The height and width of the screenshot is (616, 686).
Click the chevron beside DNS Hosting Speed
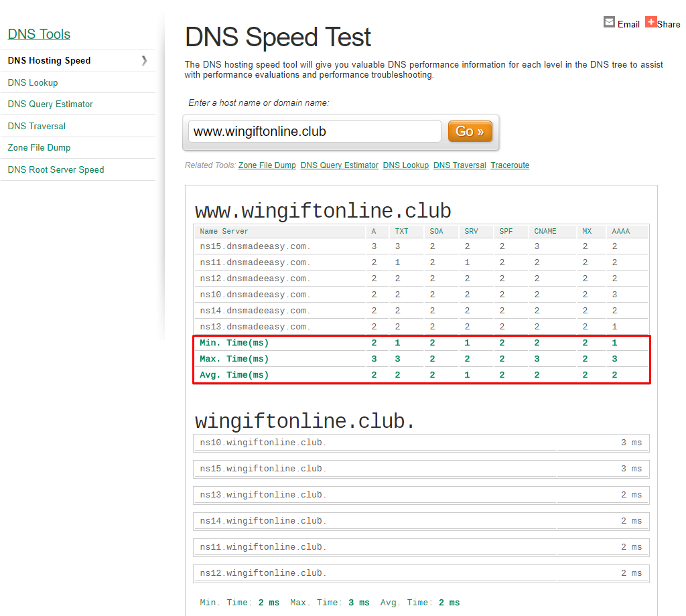[x=145, y=60]
